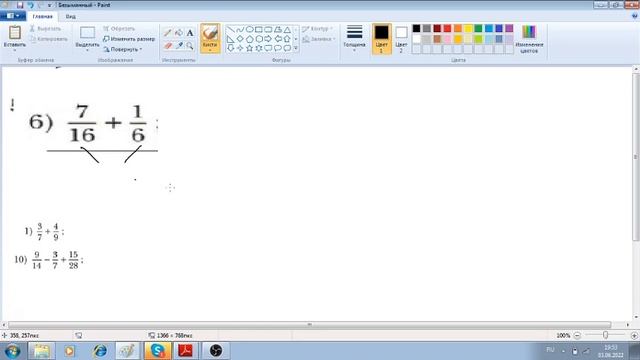Image resolution: width=640 pixels, height=360 pixels.
Task: Open Skype from the taskbar
Action: pos(158,351)
